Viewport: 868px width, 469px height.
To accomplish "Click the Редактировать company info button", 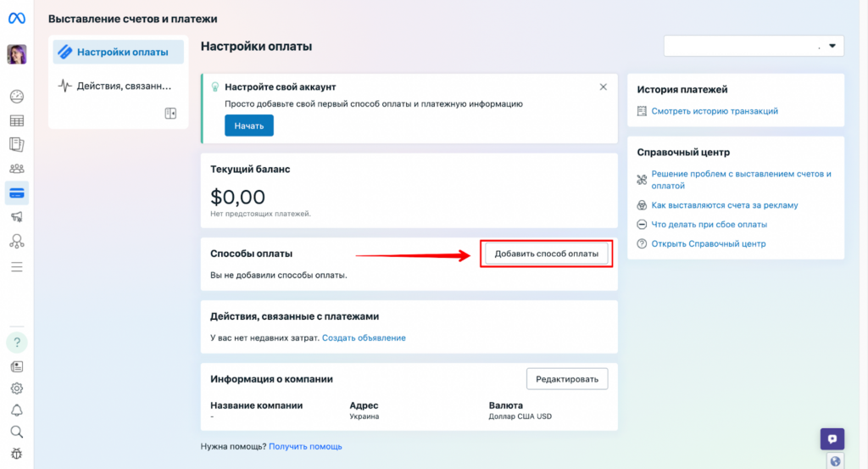I will (x=567, y=379).
